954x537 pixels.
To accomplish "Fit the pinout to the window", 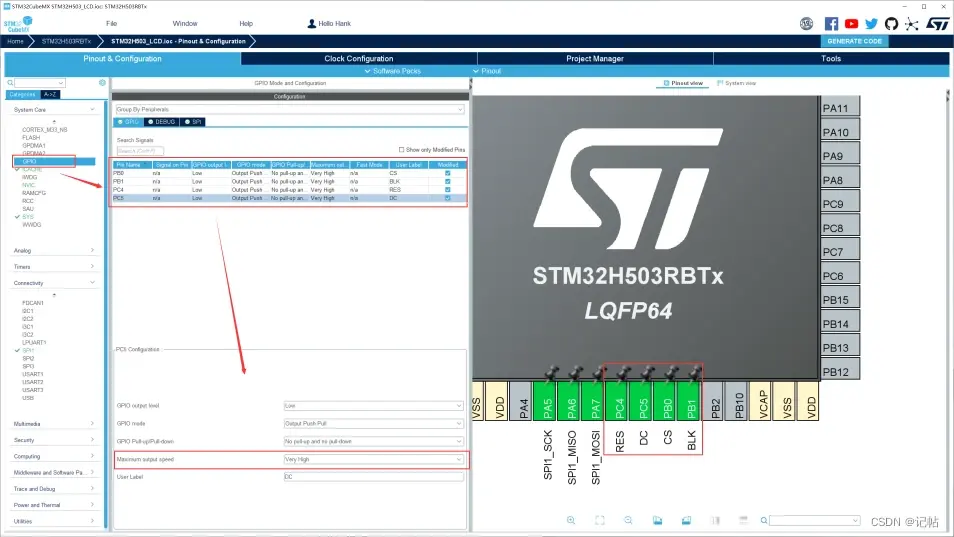I will click(600, 520).
